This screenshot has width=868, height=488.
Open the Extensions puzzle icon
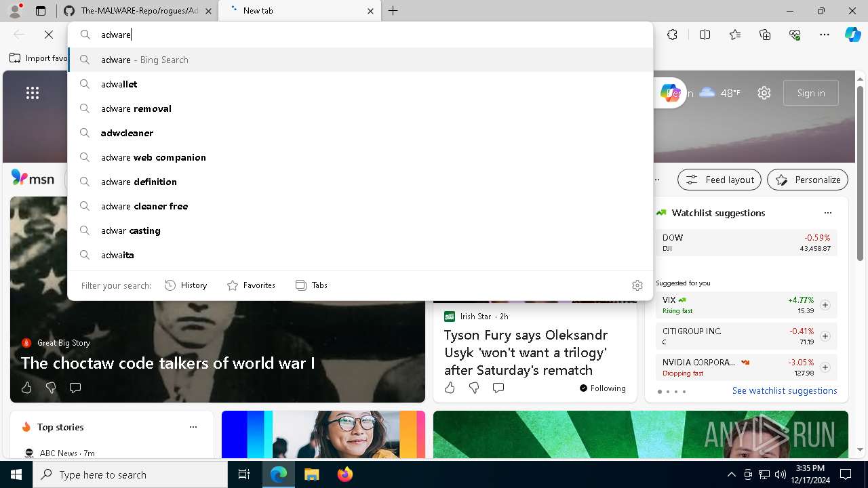[x=672, y=35]
